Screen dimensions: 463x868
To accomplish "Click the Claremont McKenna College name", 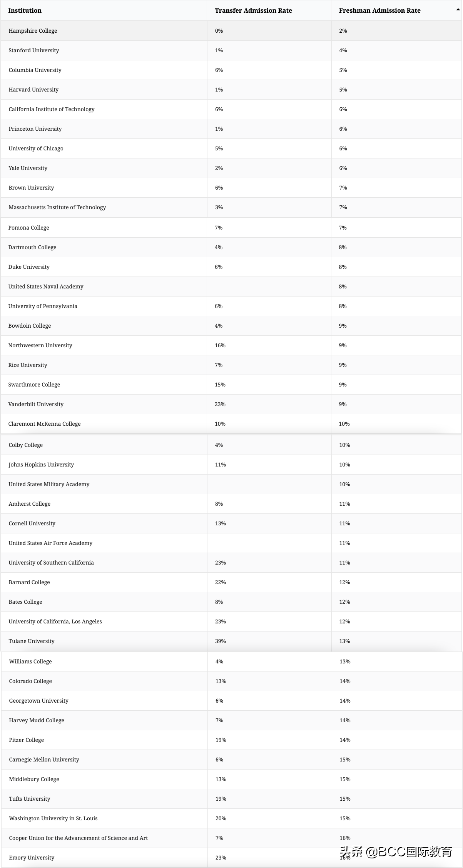I will pyautogui.click(x=45, y=424).
